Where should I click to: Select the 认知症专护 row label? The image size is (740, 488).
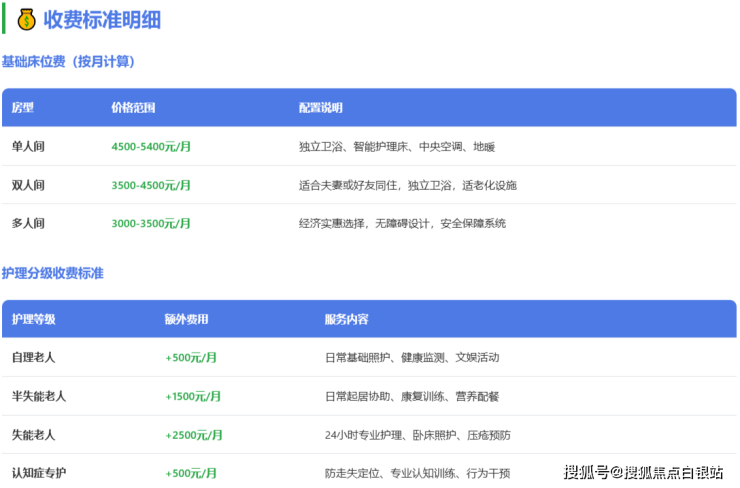pos(39,473)
